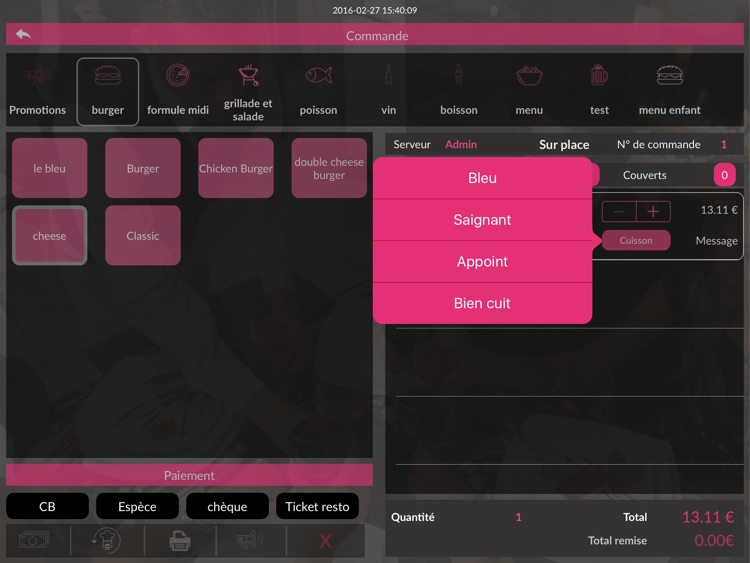Add the Burger item
The height and width of the screenshot is (563, 750).
(143, 168)
